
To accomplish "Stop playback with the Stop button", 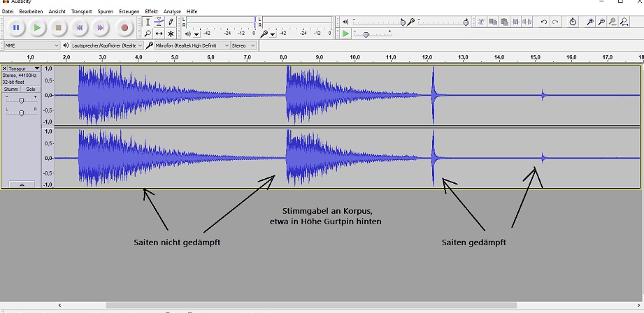I will click(x=59, y=28).
